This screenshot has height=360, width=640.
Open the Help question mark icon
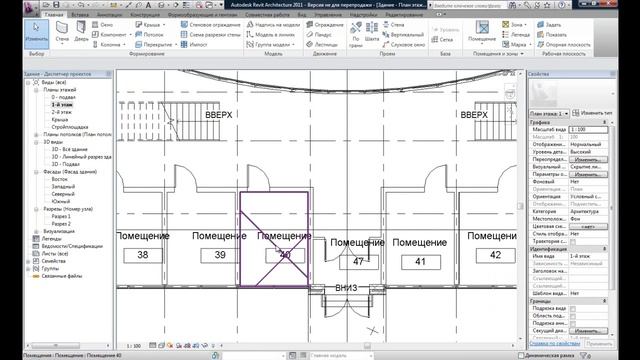tap(562, 5)
